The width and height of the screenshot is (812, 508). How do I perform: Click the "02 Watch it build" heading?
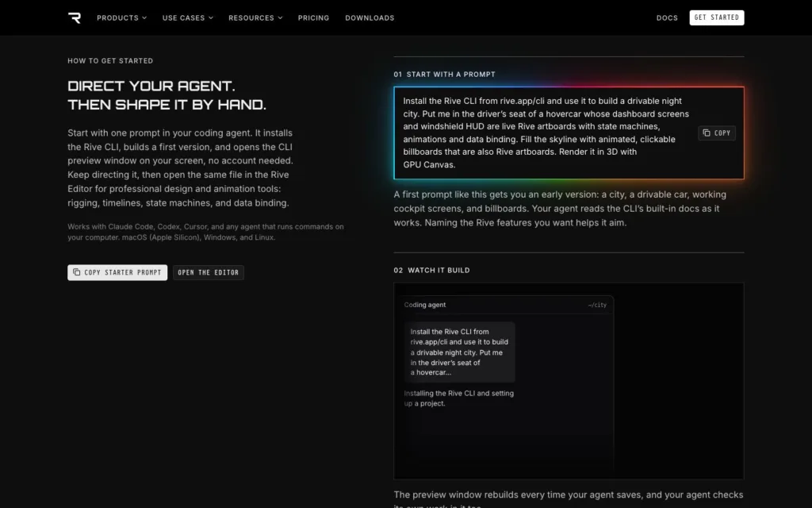(431, 270)
